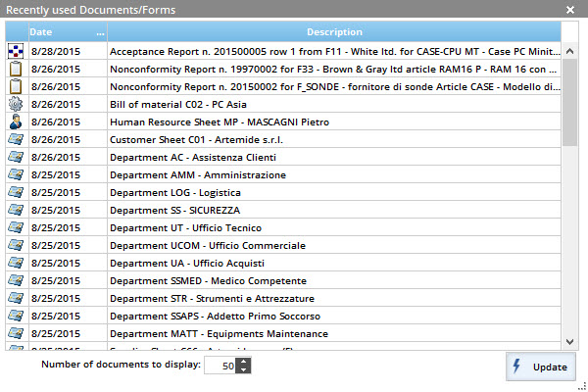Click the Department SSMED icon

pos(15,280)
